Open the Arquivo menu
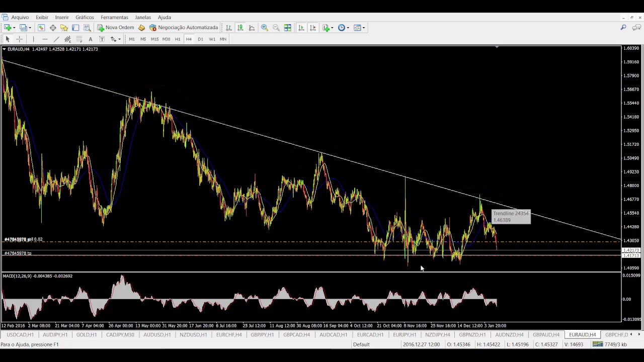Screen dimensions: 644x362 click(x=20, y=17)
